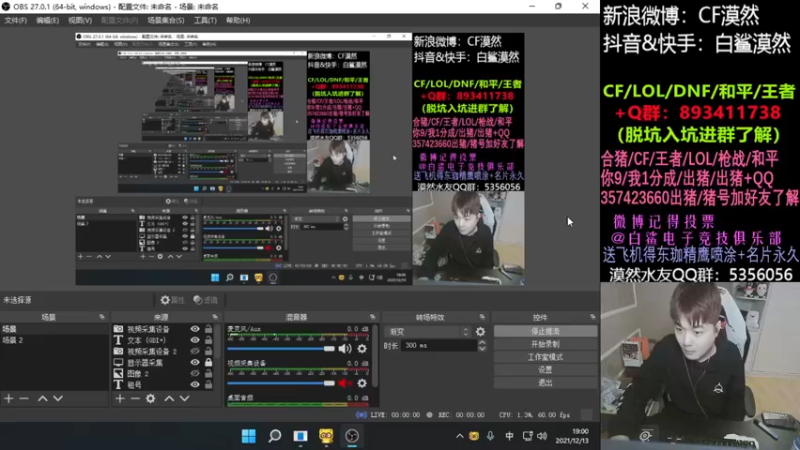Open 视频采集设备 mixer settings gear
The height and width of the screenshot is (450, 800).
coord(362,383)
